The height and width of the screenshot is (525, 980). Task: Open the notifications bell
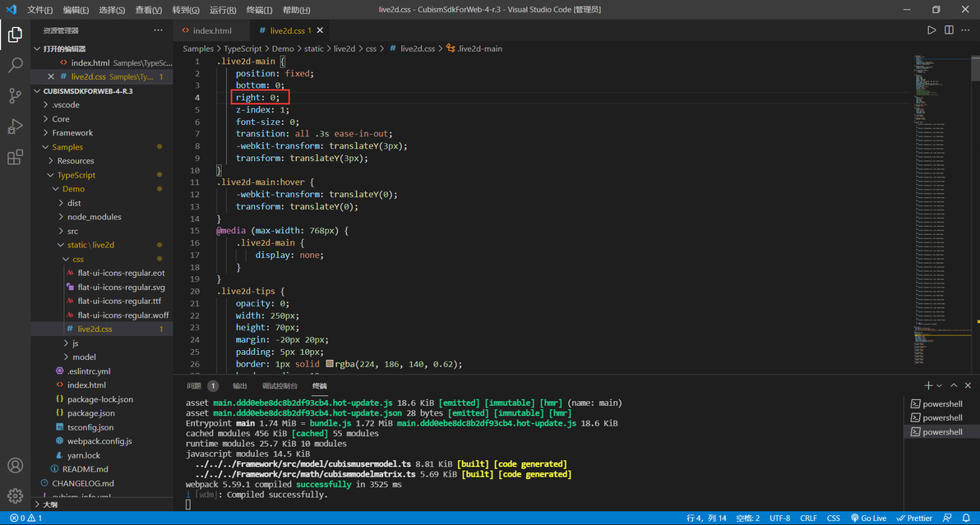coord(966,518)
